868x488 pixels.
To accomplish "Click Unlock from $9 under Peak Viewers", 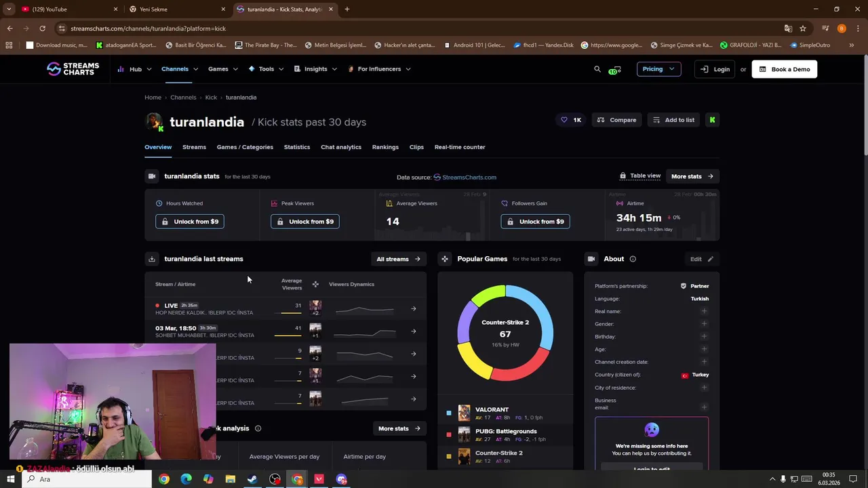I will (x=305, y=222).
